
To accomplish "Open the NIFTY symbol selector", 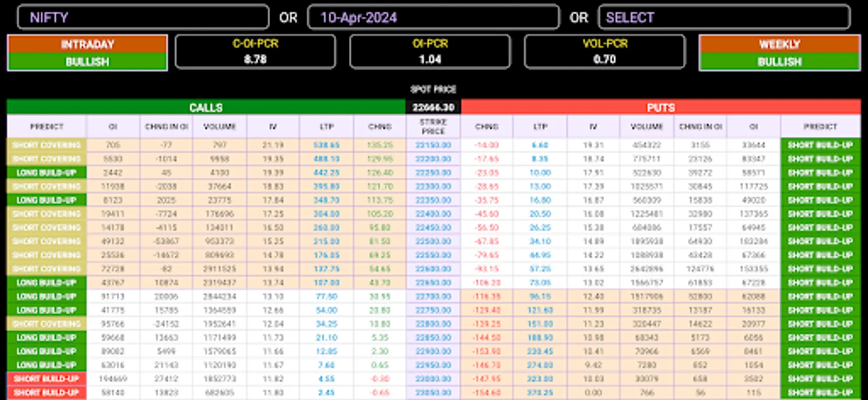I will 142,18.
